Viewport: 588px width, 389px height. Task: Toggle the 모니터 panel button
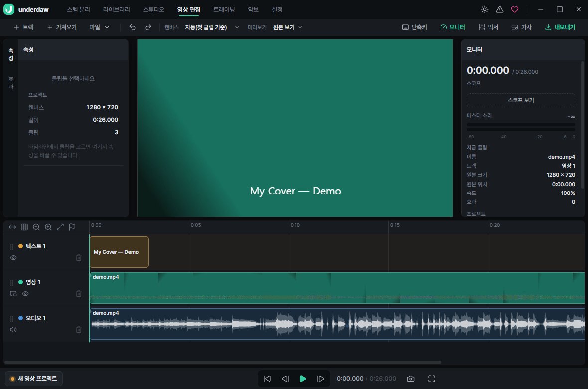click(452, 27)
